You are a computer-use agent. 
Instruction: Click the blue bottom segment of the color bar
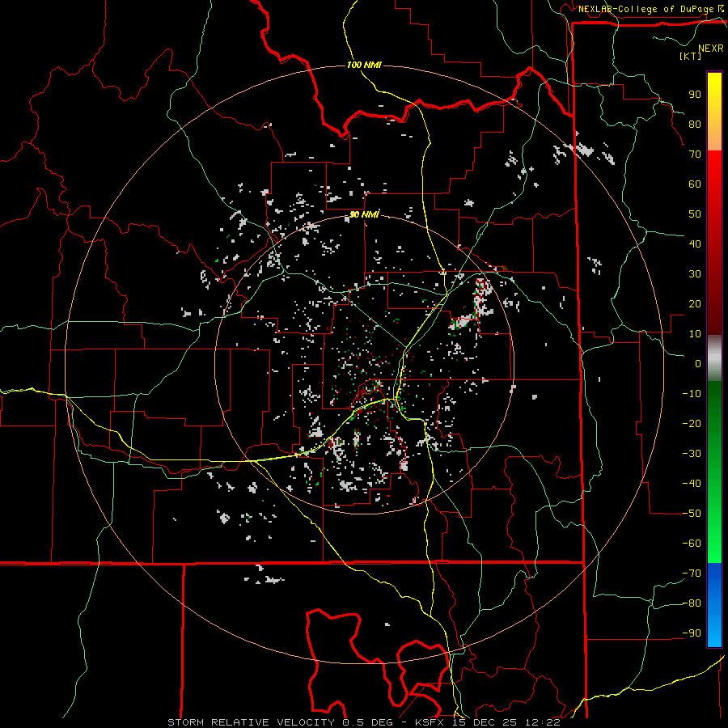(714, 605)
